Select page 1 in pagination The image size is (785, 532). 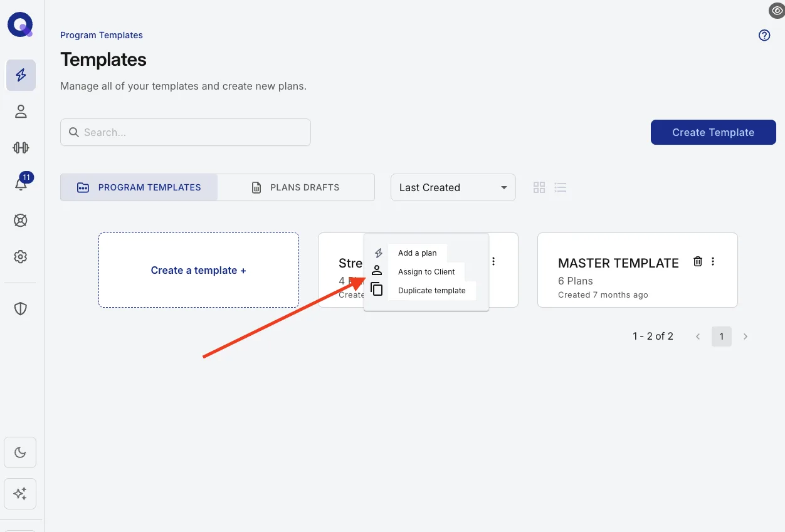722,336
